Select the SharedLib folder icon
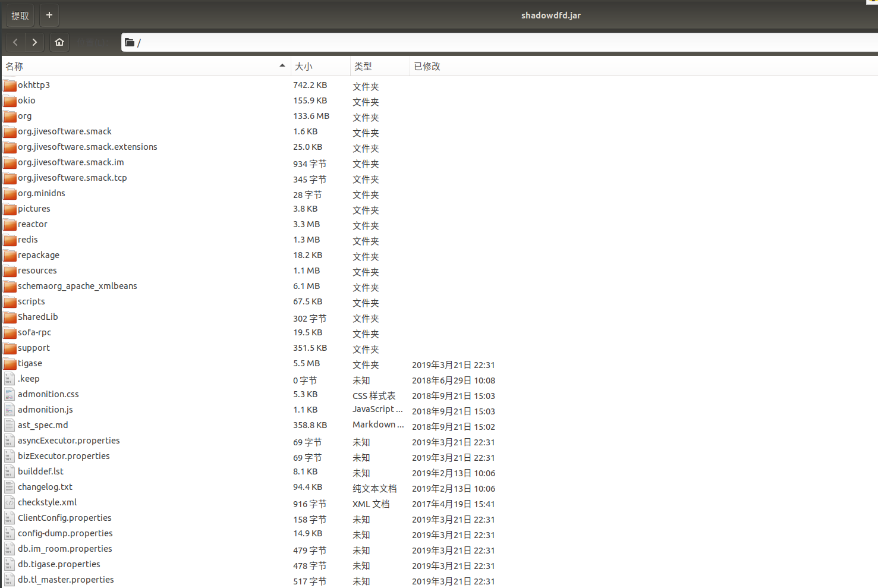The width and height of the screenshot is (878, 588). [x=10, y=317]
